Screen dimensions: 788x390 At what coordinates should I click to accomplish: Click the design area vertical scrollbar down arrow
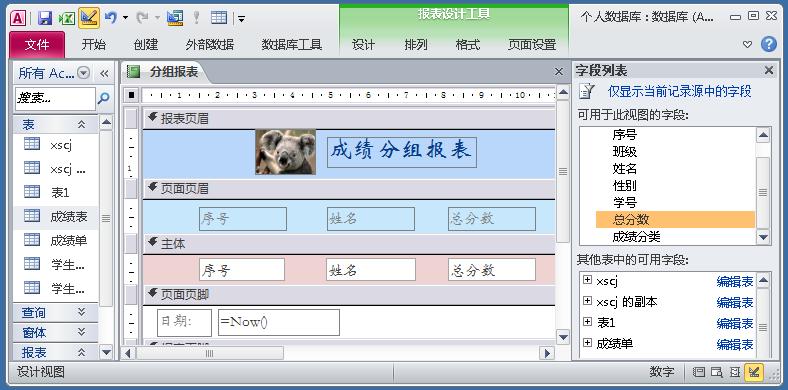pyautogui.click(x=563, y=337)
